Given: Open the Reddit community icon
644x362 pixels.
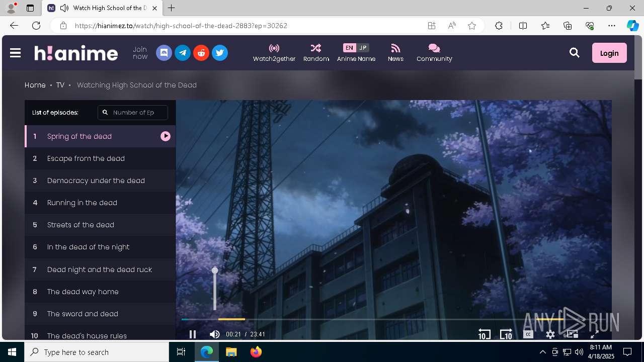Looking at the screenshot, I should click(x=201, y=53).
